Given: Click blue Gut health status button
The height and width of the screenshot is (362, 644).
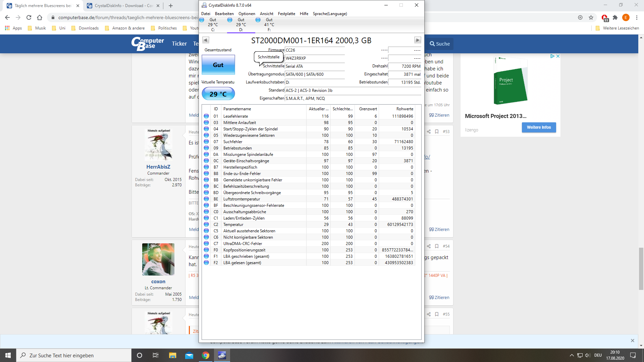Looking at the screenshot, I should point(218,65).
